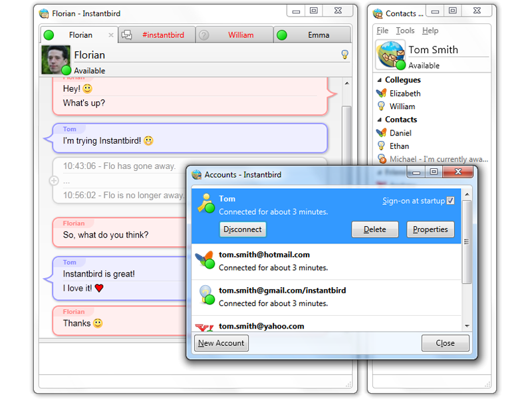Click the away status icon beside Michael
The height and width of the screenshot is (399, 532).
pyautogui.click(x=382, y=159)
